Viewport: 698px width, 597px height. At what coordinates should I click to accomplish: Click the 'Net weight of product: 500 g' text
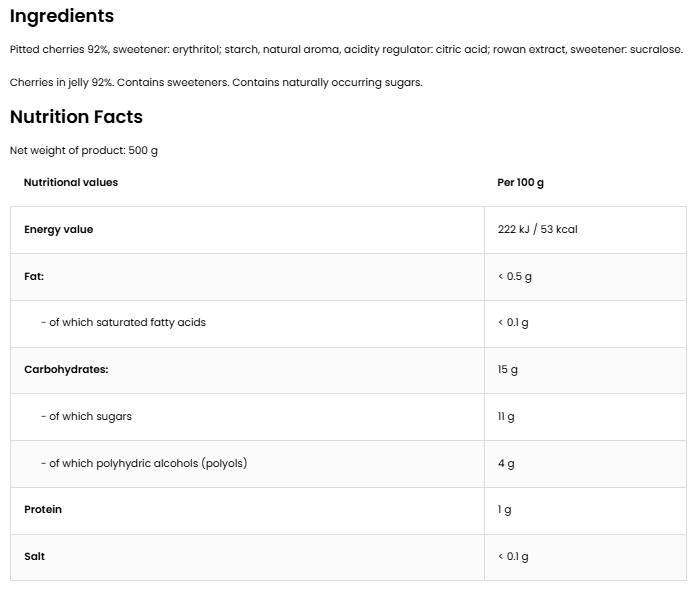click(84, 151)
